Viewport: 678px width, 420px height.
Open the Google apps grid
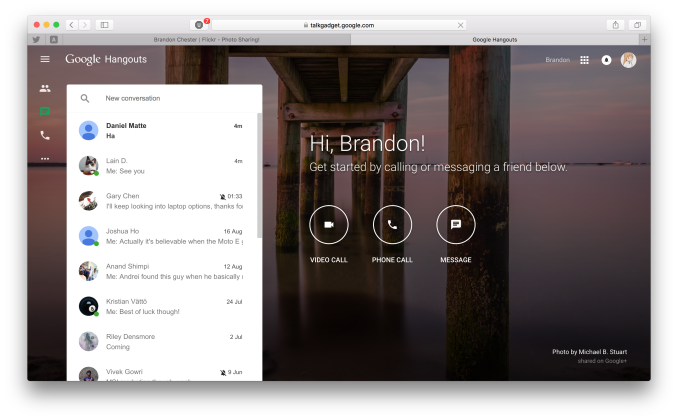[x=584, y=60]
